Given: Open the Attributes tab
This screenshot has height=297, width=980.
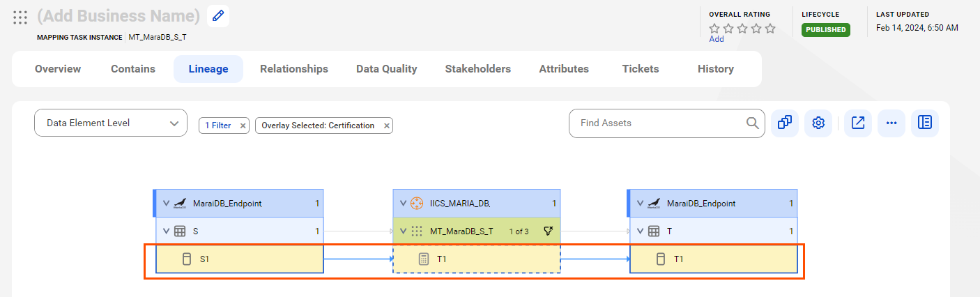Looking at the screenshot, I should click(564, 69).
